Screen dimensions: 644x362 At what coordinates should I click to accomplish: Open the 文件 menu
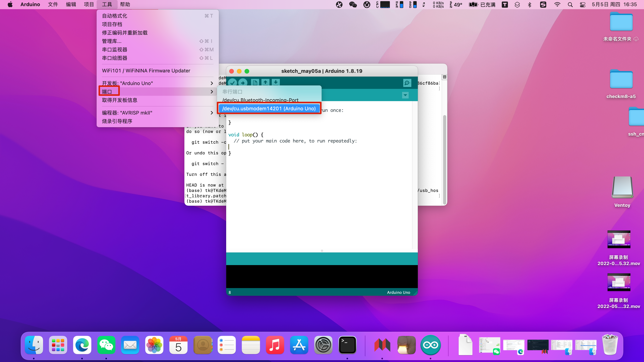pyautogui.click(x=53, y=4)
